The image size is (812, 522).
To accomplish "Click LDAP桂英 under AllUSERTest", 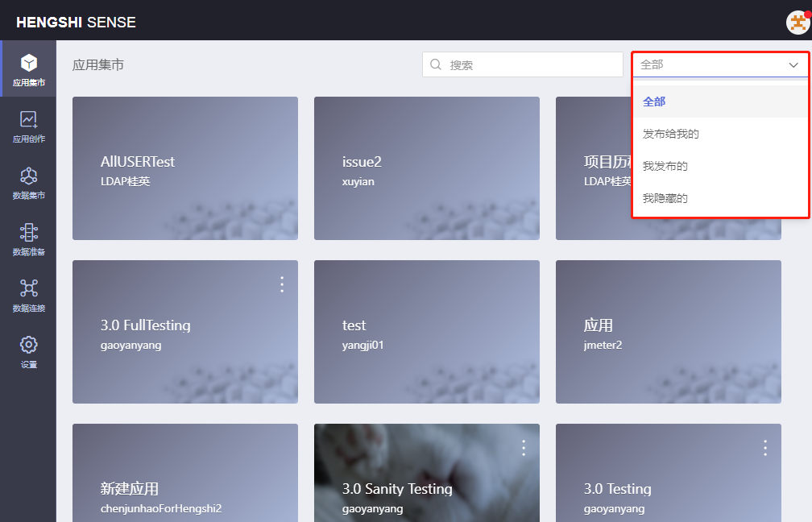I will point(126,181).
